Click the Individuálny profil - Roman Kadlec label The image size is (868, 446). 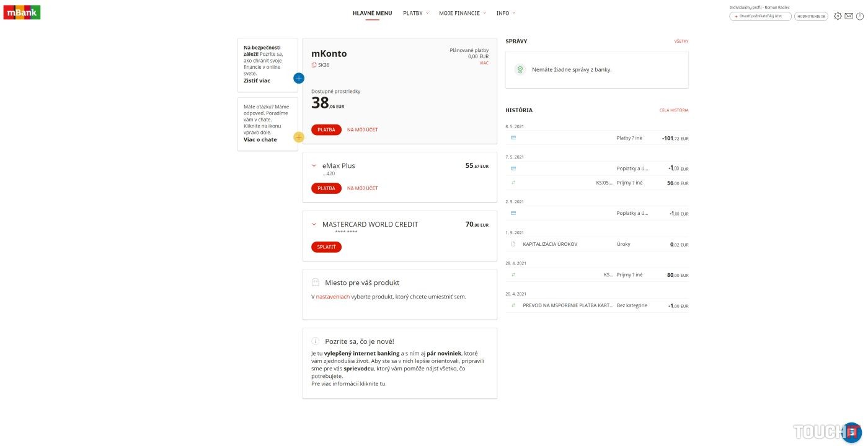[759, 7]
